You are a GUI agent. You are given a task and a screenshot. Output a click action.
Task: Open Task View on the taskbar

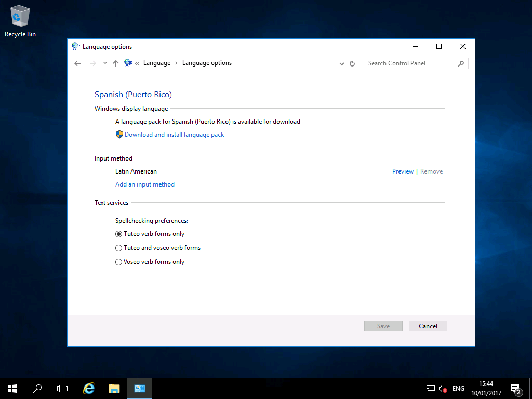[x=62, y=389]
